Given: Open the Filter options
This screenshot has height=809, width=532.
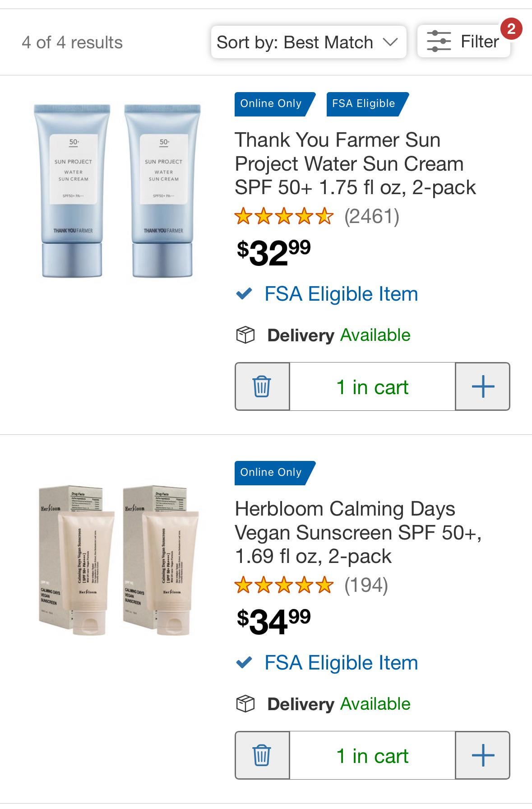Looking at the screenshot, I should click(463, 42).
